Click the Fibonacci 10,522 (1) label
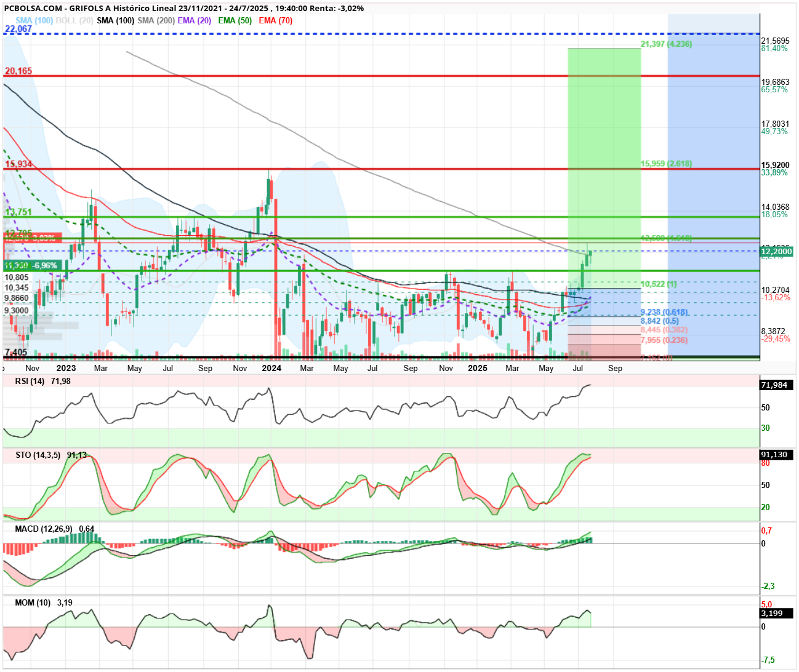Viewport: 799px width, 672px height. 659,284
